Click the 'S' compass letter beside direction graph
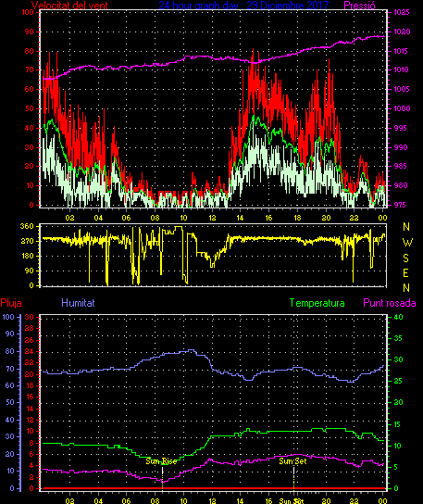The height and width of the screenshot is (504, 423). 405,258
